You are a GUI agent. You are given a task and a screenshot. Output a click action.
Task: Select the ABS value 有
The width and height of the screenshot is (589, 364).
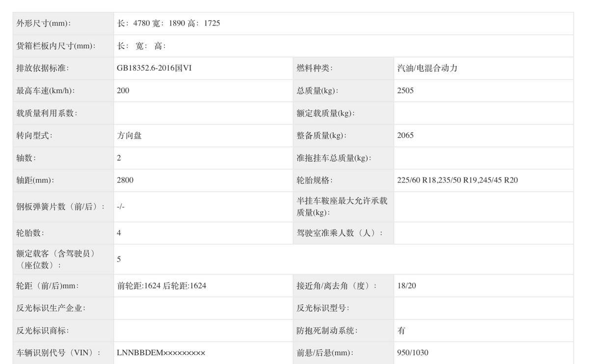pyautogui.click(x=402, y=331)
